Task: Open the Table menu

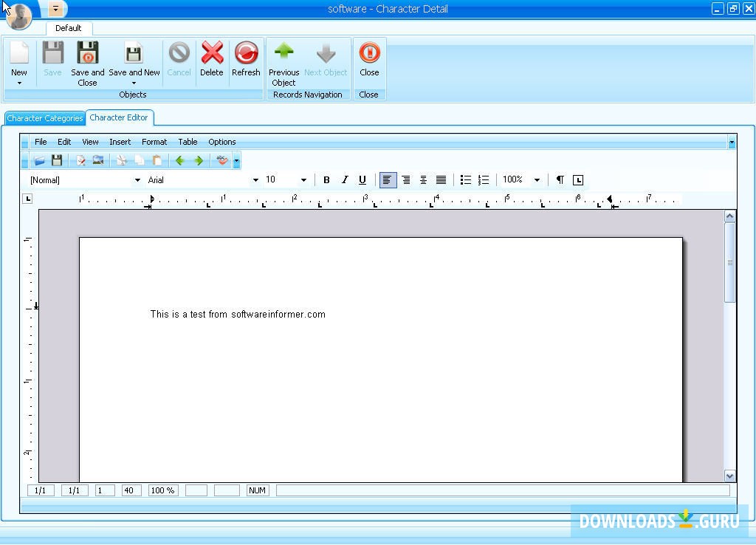Action: (x=188, y=142)
